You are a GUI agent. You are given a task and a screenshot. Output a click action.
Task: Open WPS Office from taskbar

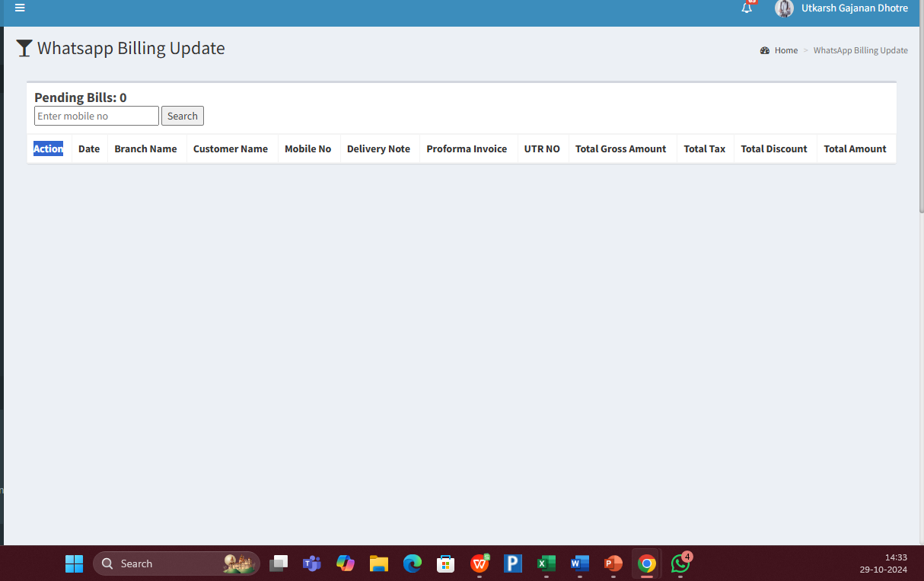coord(480,563)
